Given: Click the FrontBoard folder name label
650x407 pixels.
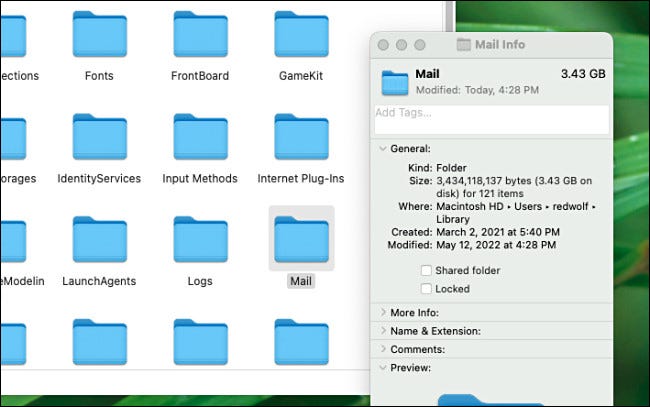Looking at the screenshot, I should pyautogui.click(x=200, y=76).
